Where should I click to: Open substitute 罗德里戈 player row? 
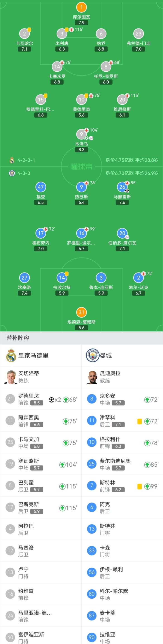41,399
